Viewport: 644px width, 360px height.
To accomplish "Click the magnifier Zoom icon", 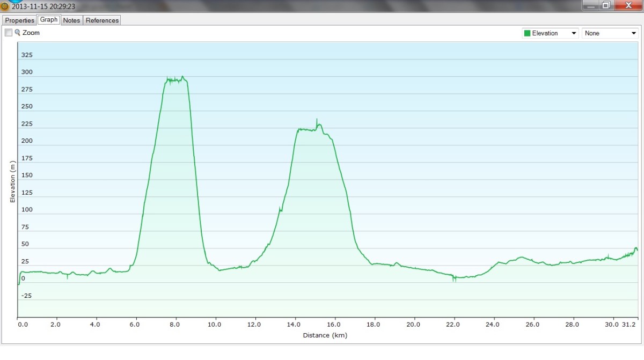I will (x=18, y=33).
